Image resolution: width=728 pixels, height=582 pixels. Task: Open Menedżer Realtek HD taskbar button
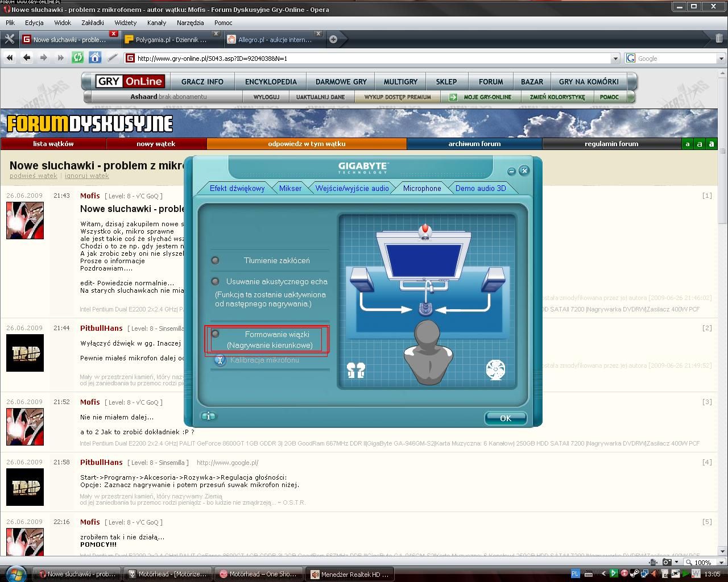pos(350,574)
